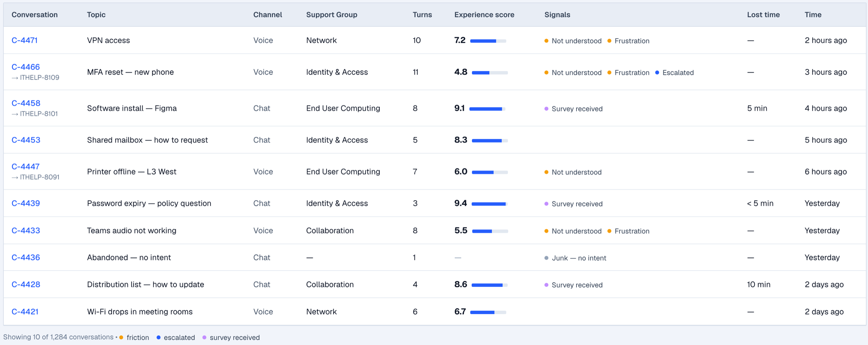Open conversation C-4421
Image resolution: width=868 pixels, height=345 pixels.
click(25, 312)
